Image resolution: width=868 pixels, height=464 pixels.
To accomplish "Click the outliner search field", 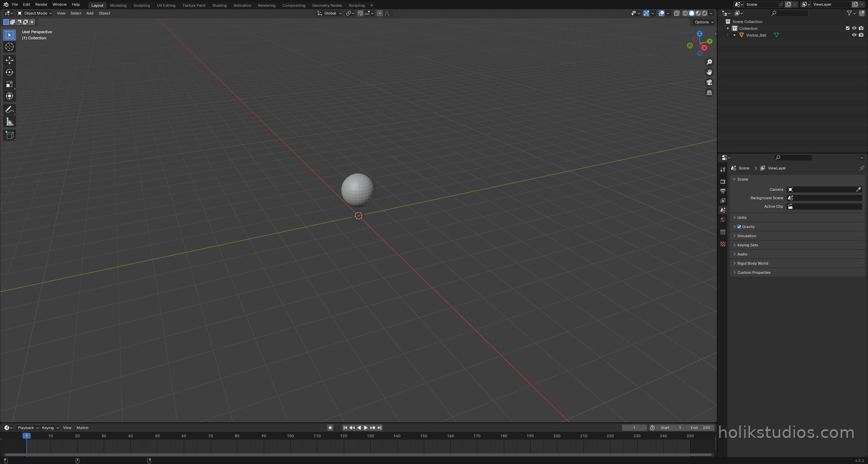I will pyautogui.click(x=789, y=13).
